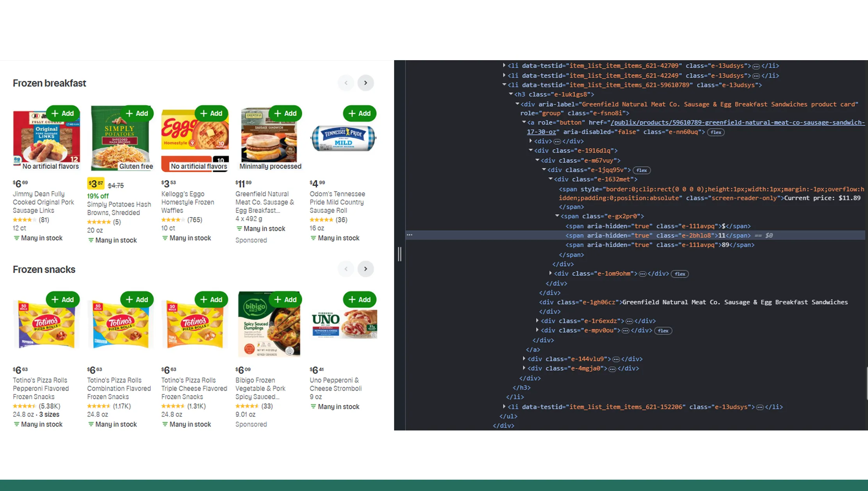Image resolution: width=868 pixels, height=491 pixels.
Task: Click Frozen breakfast previous arrow
Action: [x=346, y=83]
